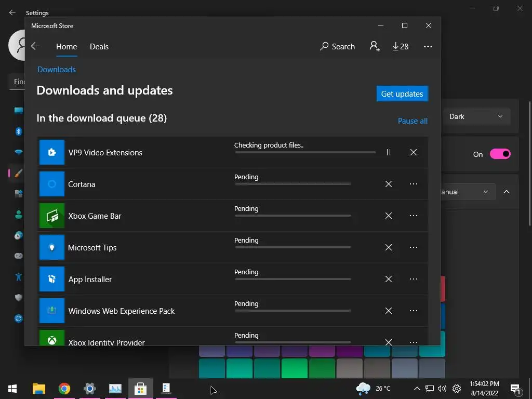Switch to Microsoft Store taskbar icon
This screenshot has height=399, width=532.
pos(140,389)
